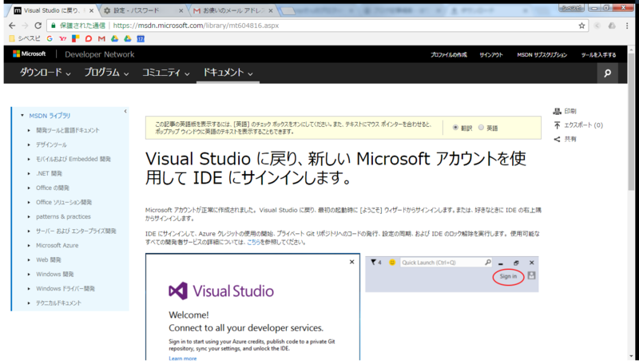
Task: Close the お使いのメール アドレス tab
Action: (271, 11)
